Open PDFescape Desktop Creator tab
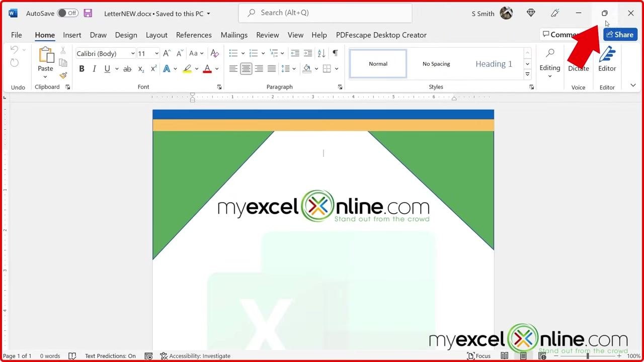The height and width of the screenshot is (362, 644). [x=381, y=35]
